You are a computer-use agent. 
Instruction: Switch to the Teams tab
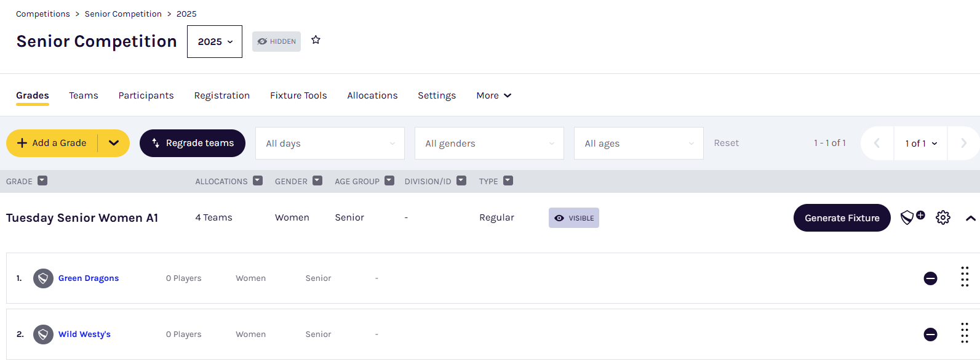point(84,95)
